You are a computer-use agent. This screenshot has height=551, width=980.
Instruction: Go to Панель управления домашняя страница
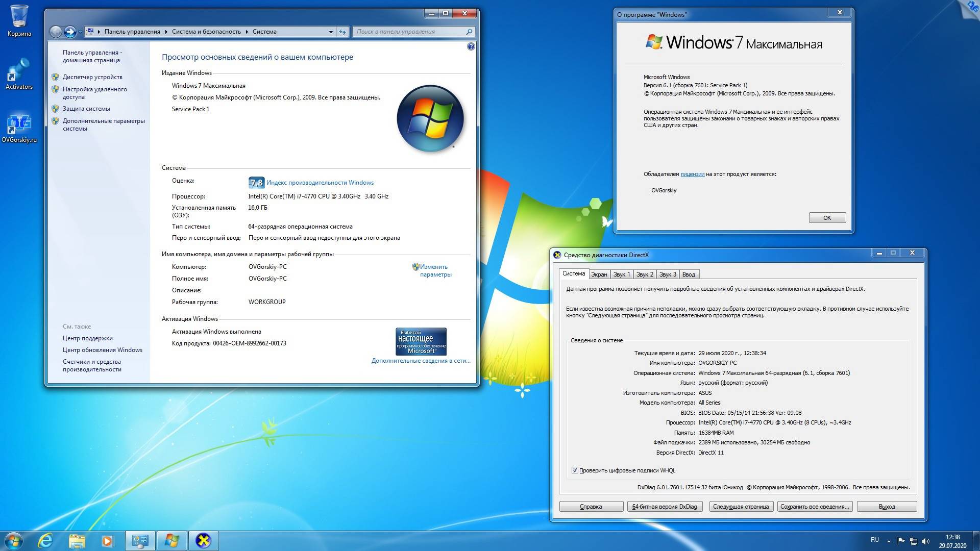(92, 56)
